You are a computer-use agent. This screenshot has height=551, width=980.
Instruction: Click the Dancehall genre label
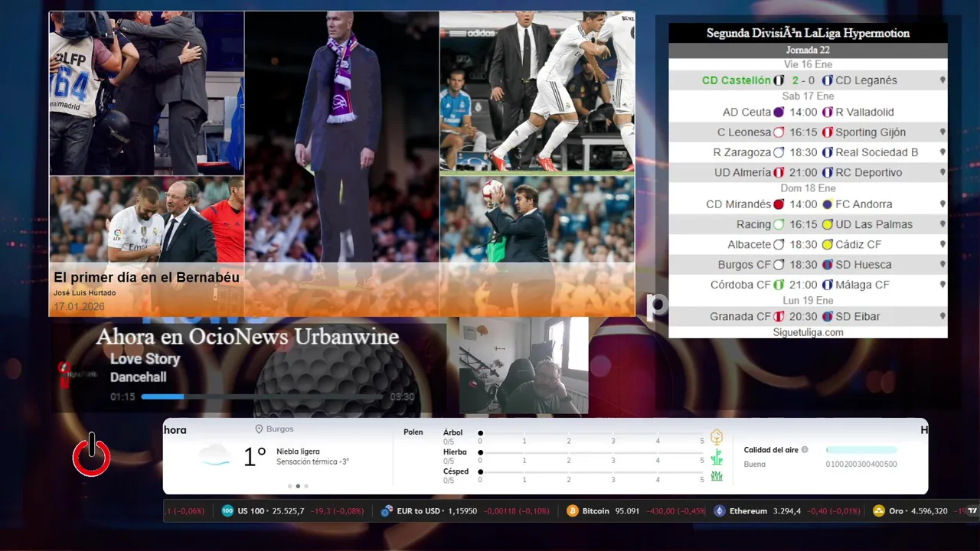(x=138, y=377)
